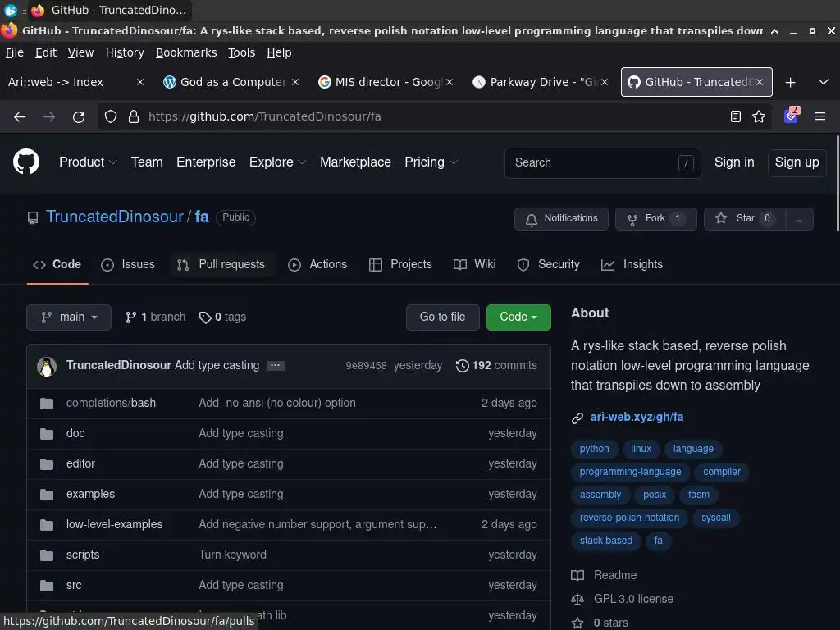This screenshot has height=630, width=840.
Task: Open the Product dropdown in GitHub header
Action: tap(88, 162)
